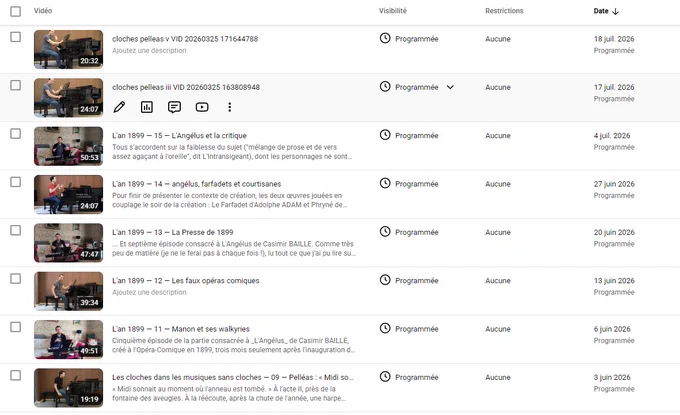Screen dimensions: 680x415
Task: Click Programmée visibility for L'an 1899 — 15
Action: tap(417, 135)
